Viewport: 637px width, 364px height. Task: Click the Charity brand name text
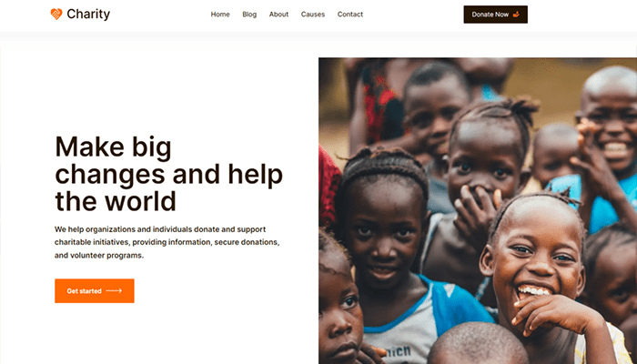pyautogui.click(x=88, y=15)
